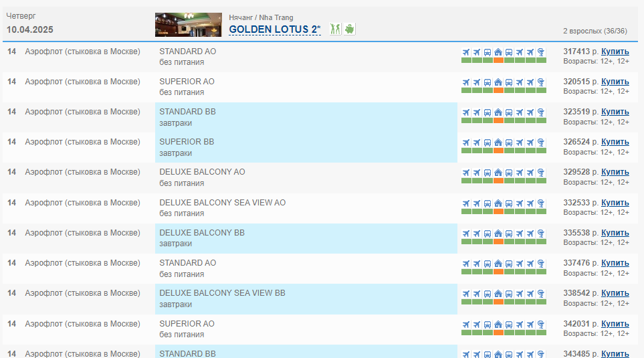Open the Golden Lotus hotel photo thumbnail
Screen dimensions: 644x358
[x=189, y=25]
